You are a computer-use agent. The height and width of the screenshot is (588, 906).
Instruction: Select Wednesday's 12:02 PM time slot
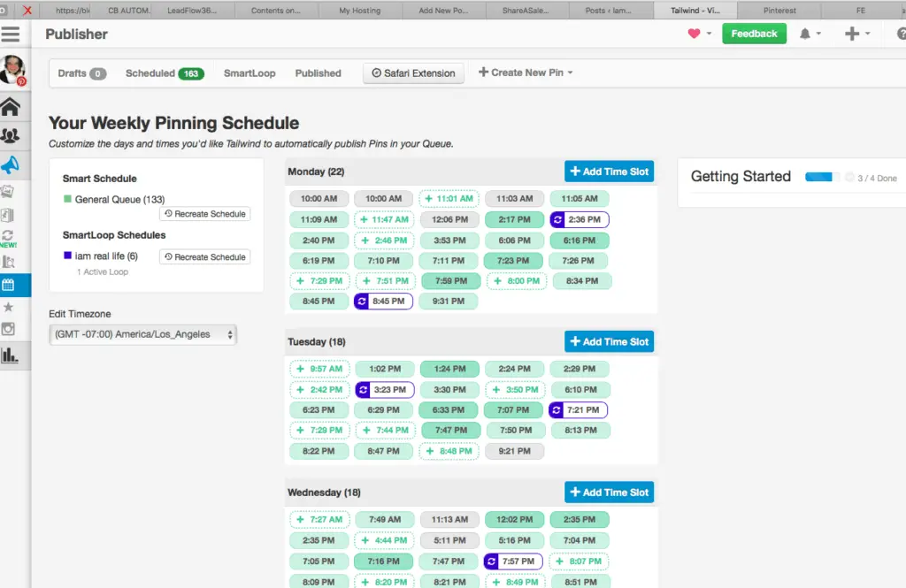tap(514, 519)
